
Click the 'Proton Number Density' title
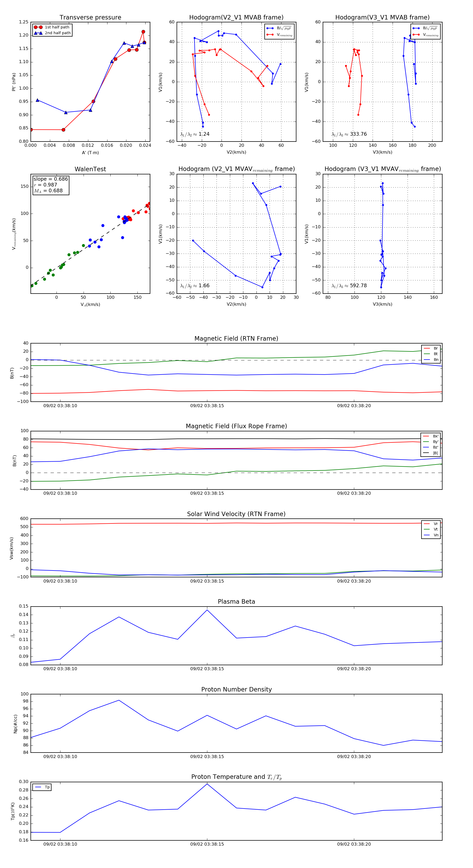click(x=236, y=689)
